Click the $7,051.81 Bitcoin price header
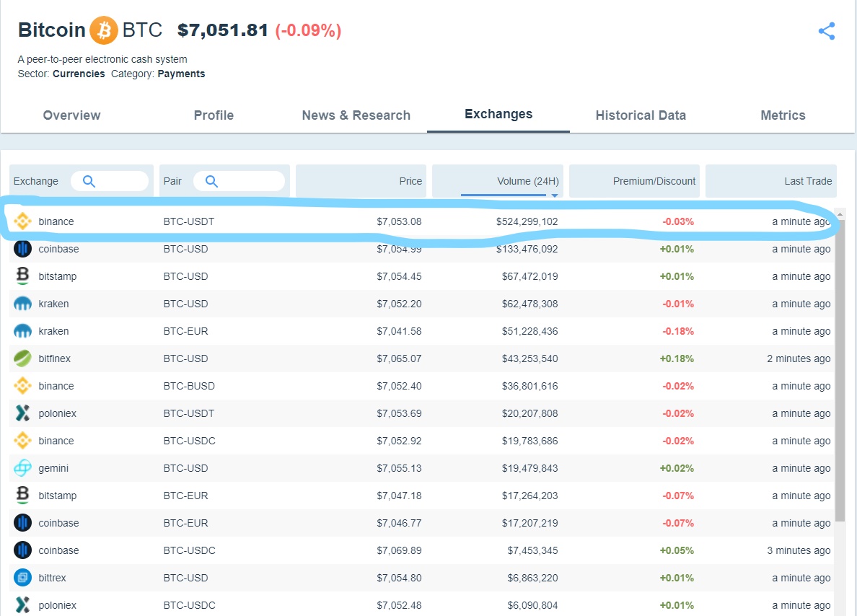The width and height of the screenshot is (857, 616). (x=223, y=30)
